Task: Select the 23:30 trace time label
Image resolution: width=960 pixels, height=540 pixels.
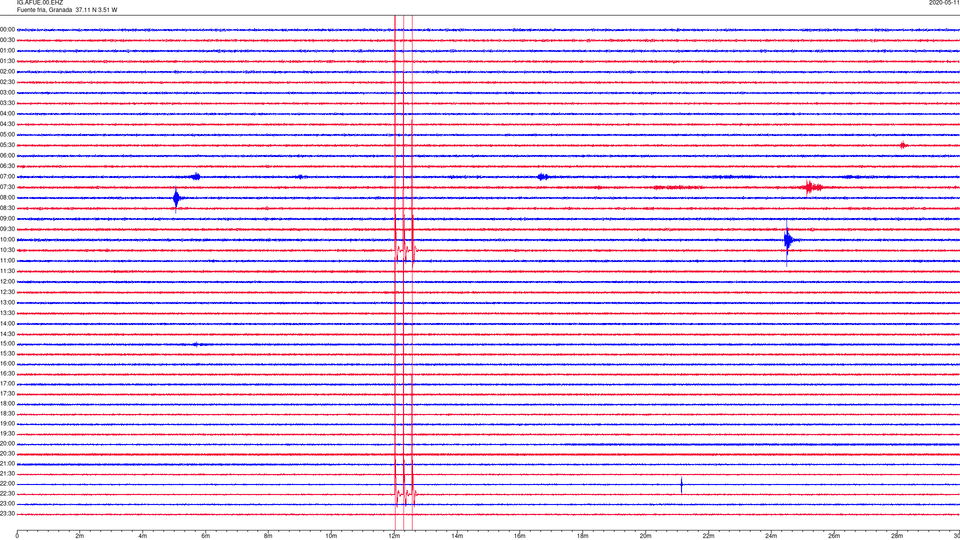Action: coord(8,514)
